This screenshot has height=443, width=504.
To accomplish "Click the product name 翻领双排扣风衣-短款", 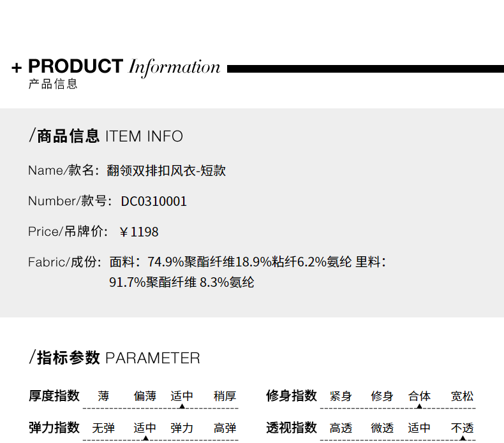I will (x=166, y=170).
